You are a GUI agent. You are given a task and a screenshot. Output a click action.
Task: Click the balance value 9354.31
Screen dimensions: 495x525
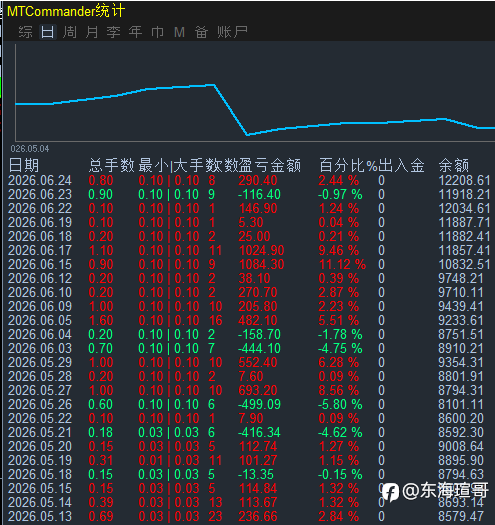(x=461, y=363)
